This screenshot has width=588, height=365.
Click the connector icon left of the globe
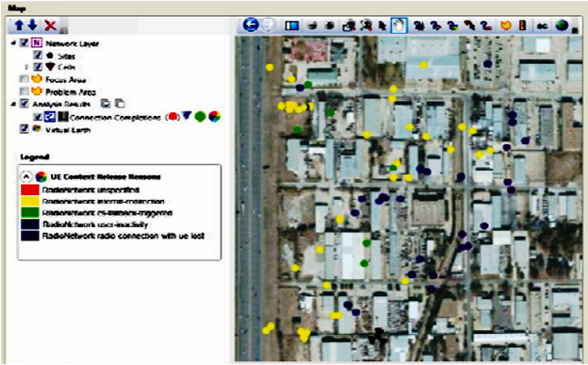tap(542, 25)
